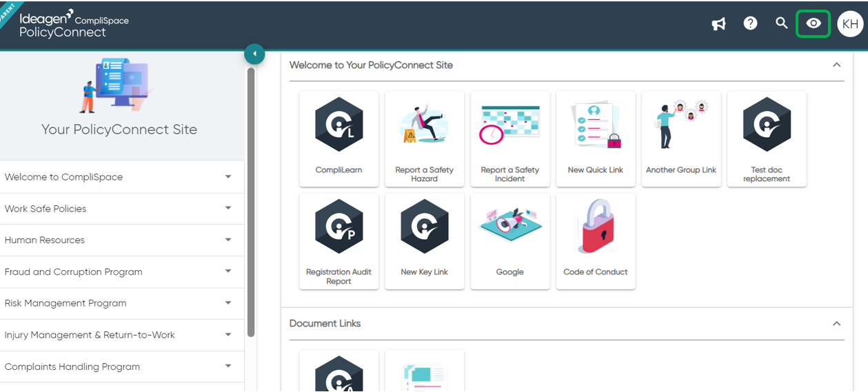The image size is (868, 392).
Task: Open the announcements megaphone icon
Action: tap(718, 24)
